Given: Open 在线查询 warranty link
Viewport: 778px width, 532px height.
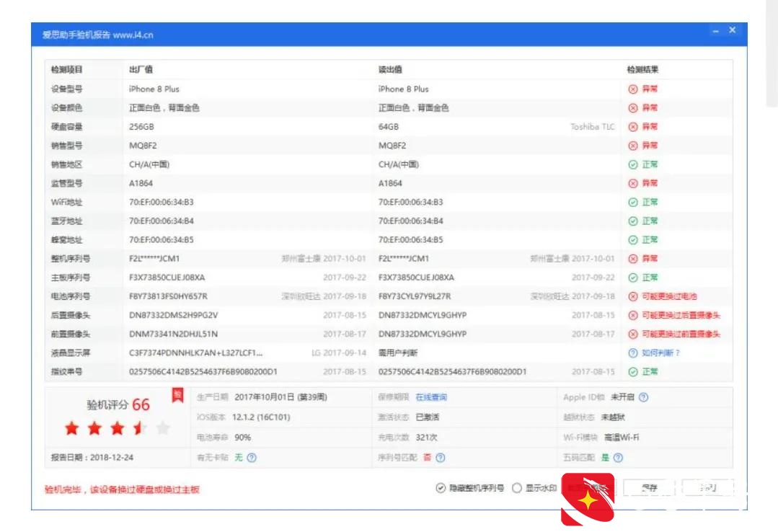Looking at the screenshot, I should click(431, 397).
